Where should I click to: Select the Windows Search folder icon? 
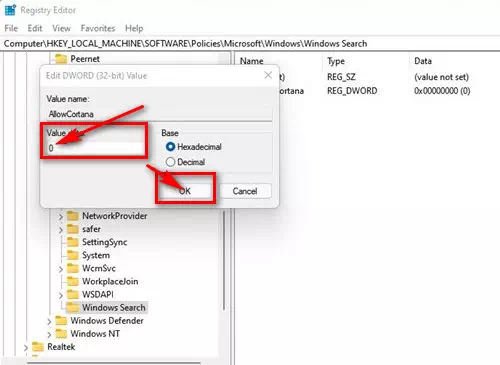73,307
